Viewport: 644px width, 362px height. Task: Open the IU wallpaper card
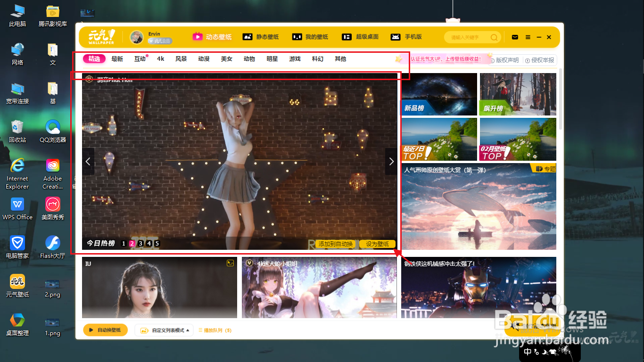(159, 288)
